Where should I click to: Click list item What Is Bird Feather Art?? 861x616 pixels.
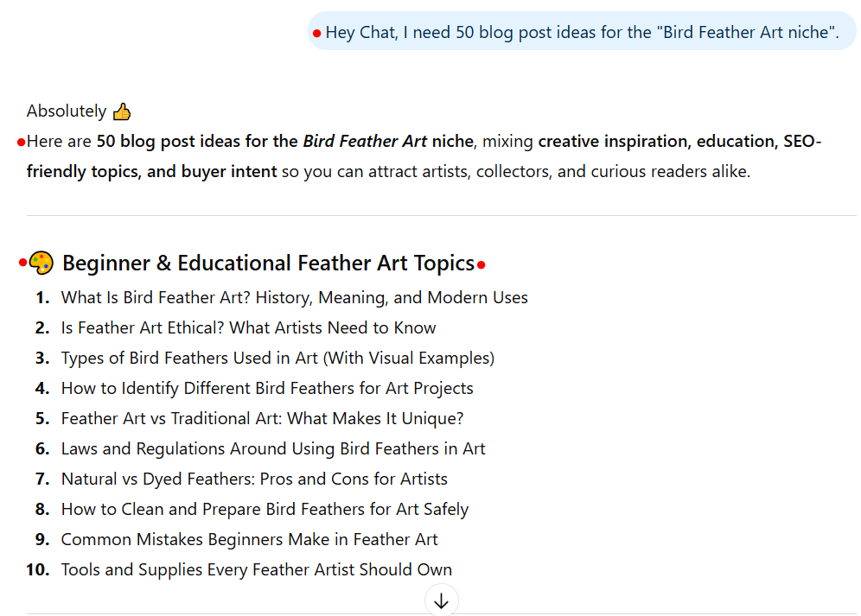pyautogui.click(x=294, y=296)
